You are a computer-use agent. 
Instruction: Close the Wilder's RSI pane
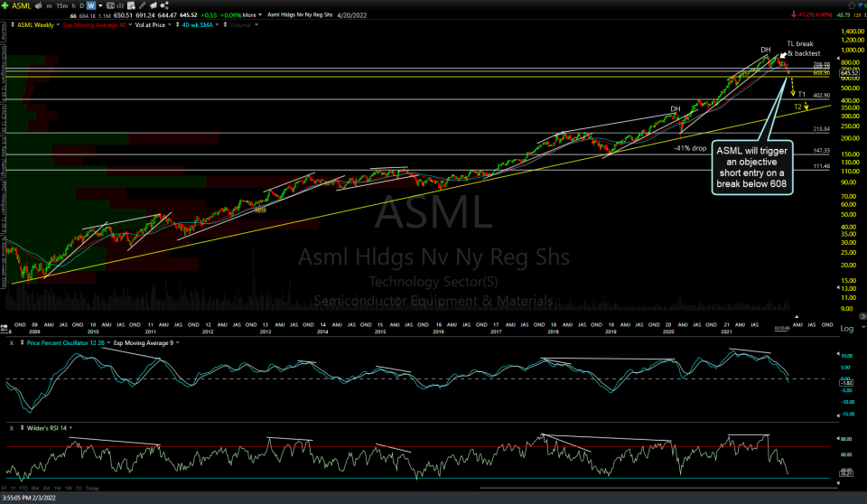pyautogui.click(x=11, y=428)
